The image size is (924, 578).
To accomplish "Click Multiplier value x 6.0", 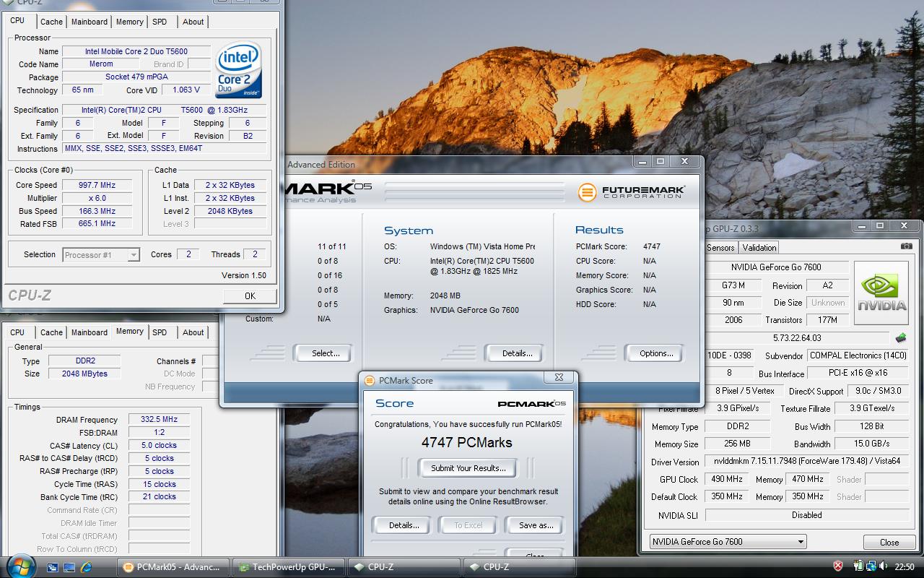I will (x=97, y=198).
